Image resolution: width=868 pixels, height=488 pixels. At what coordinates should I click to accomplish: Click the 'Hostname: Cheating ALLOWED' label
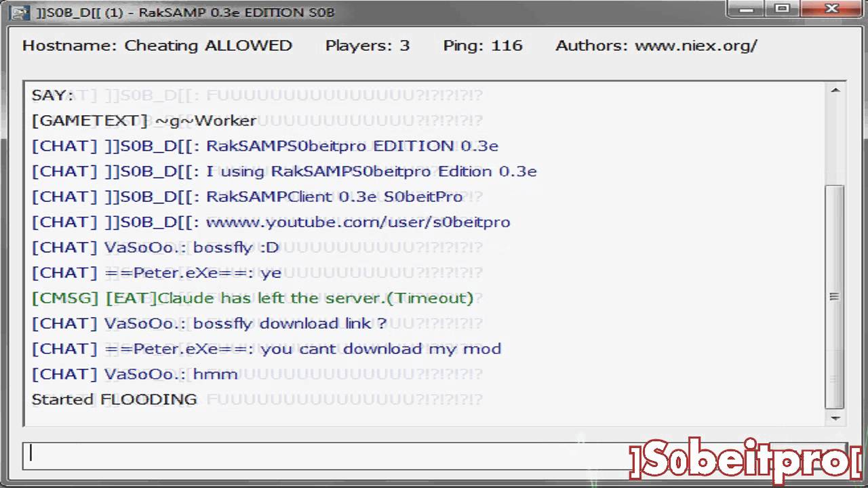pos(157,46)
